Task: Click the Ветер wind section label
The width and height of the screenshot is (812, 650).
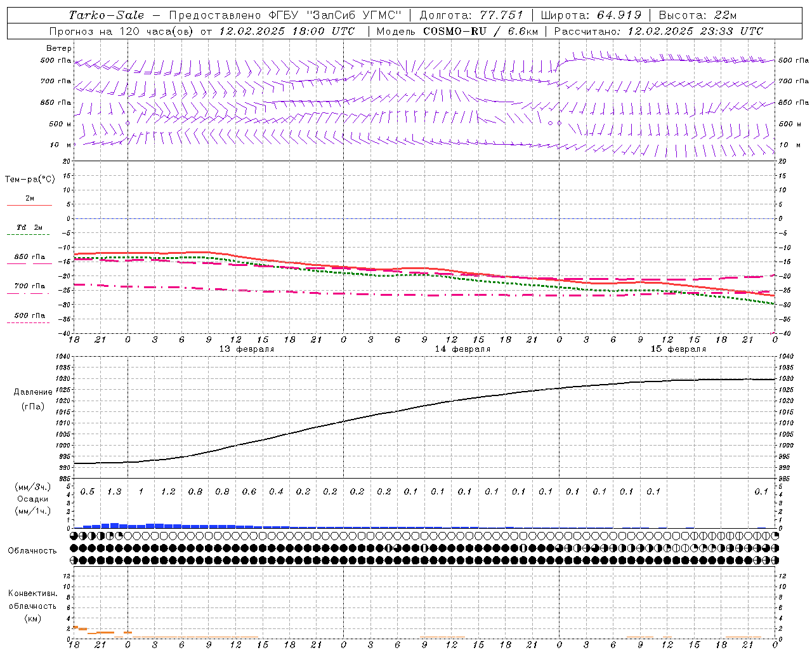Action: pos(59,48)
